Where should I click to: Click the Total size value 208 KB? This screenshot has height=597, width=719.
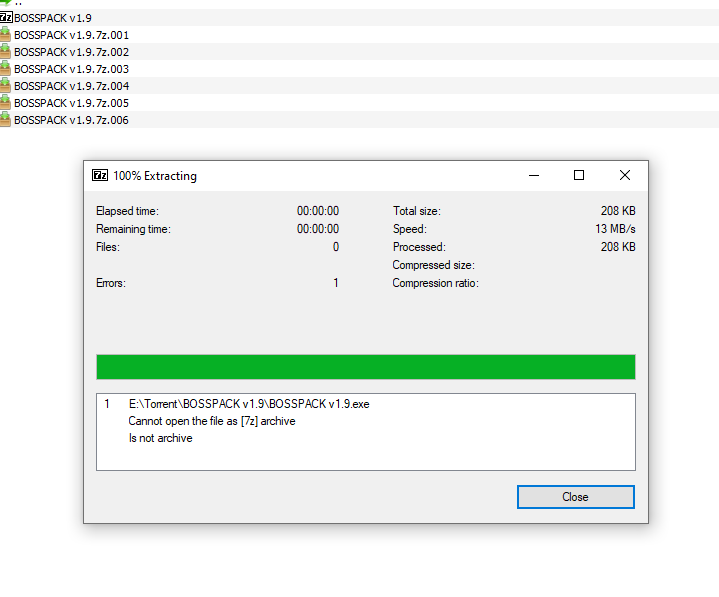pyautogui.click(x=618, y=211)
